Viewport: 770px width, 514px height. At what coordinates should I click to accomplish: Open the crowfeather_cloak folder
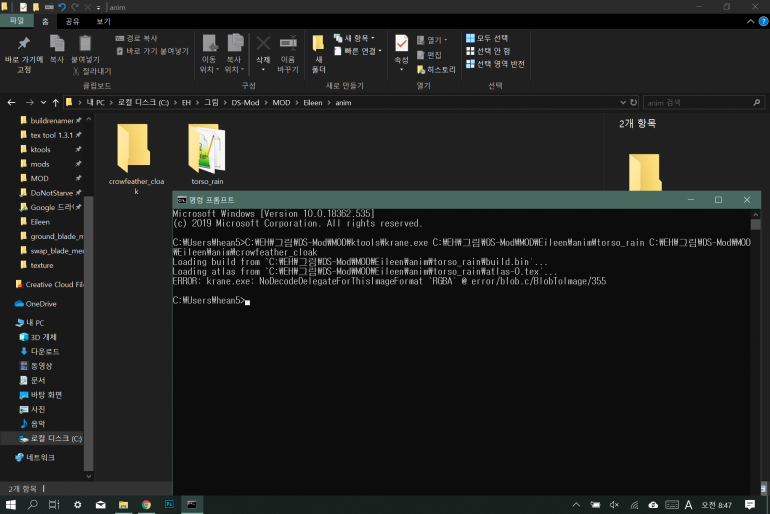point(135,148)
